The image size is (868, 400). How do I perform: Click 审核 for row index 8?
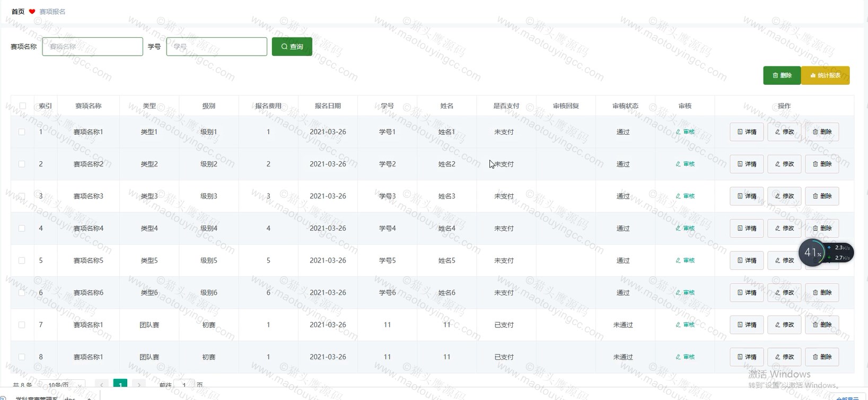point(685,357)
